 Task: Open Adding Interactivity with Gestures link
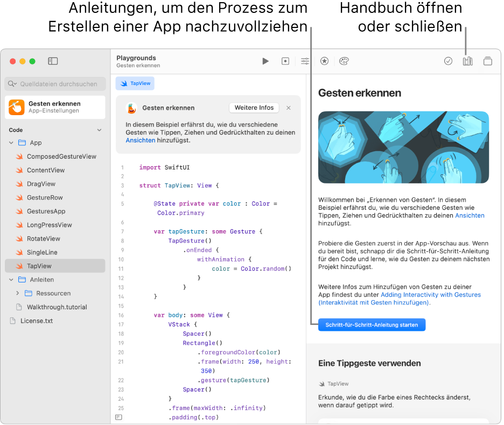coord(399,299)
